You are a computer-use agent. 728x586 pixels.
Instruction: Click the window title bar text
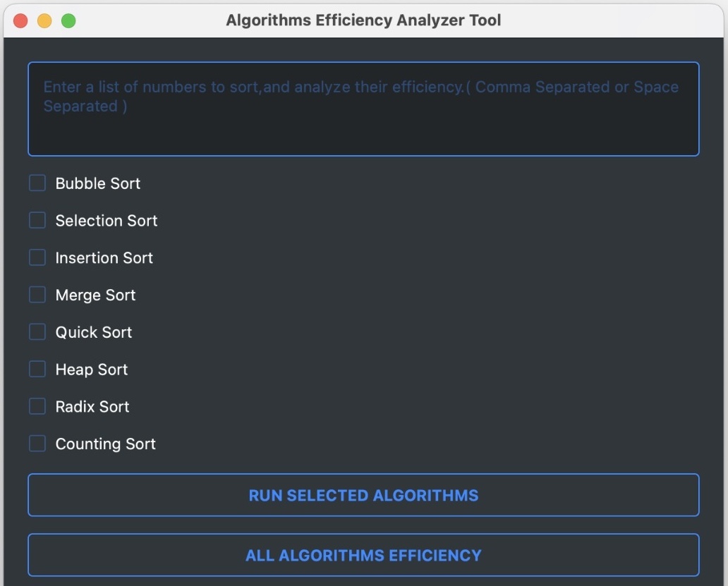point(364,20)
